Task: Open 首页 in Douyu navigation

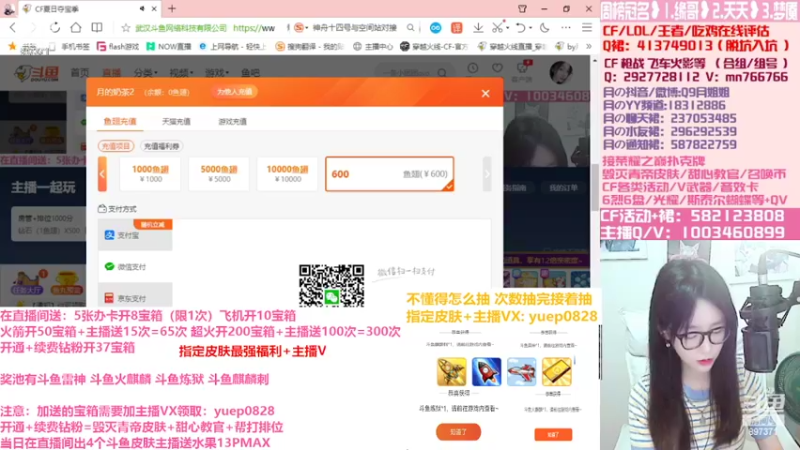Action: click(x=80, y=73)
